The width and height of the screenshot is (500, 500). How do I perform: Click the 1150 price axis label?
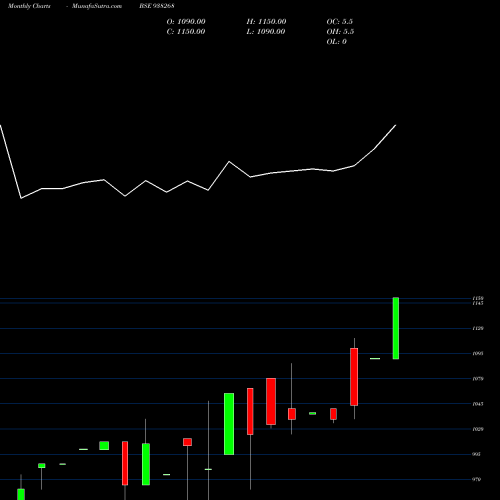478,298
